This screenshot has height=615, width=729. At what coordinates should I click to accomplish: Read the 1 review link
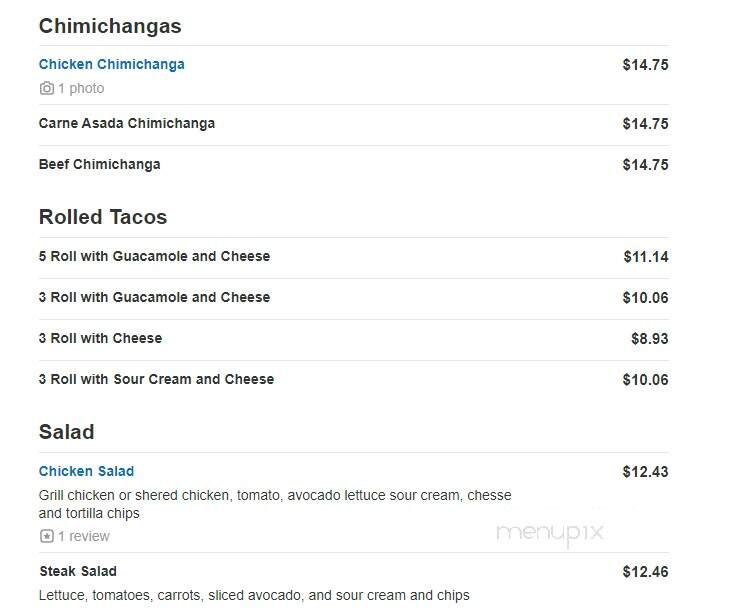84,536
